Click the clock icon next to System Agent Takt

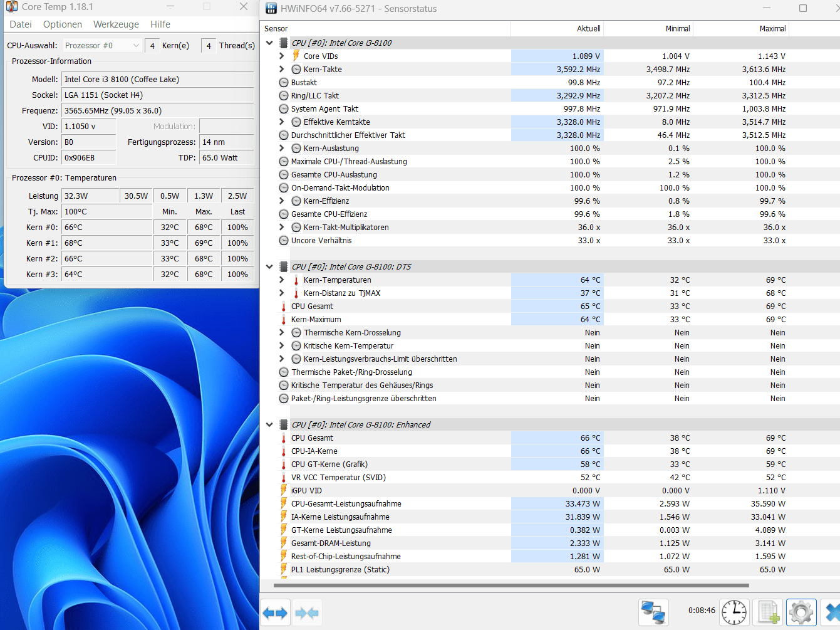(x=284, y=108)
